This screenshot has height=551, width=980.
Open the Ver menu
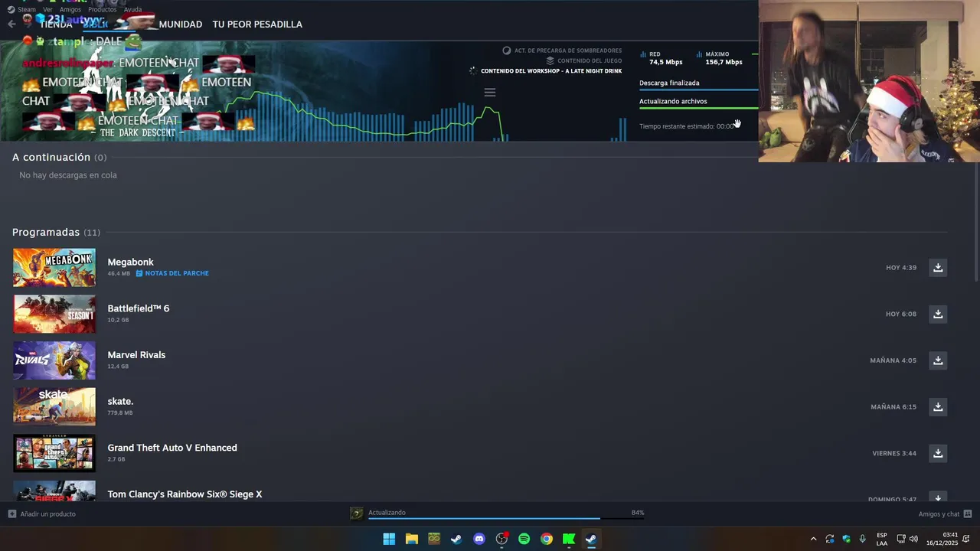pos(47,9)
